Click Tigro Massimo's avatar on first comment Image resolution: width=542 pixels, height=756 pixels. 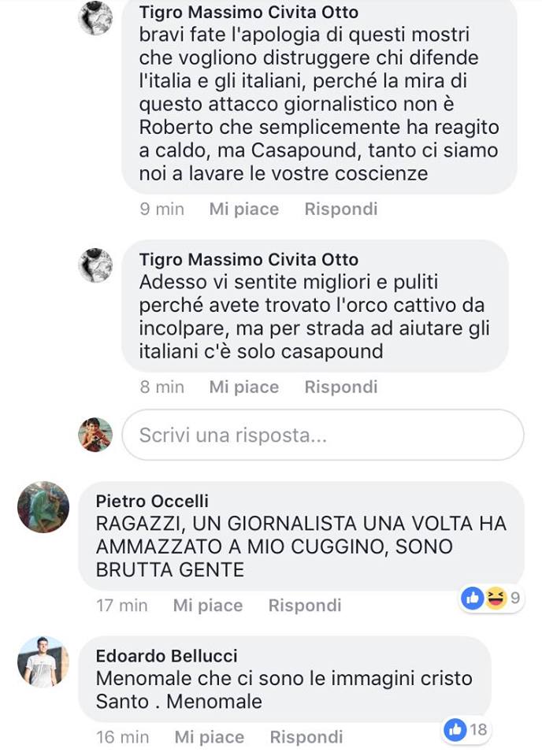coord(95,18)
